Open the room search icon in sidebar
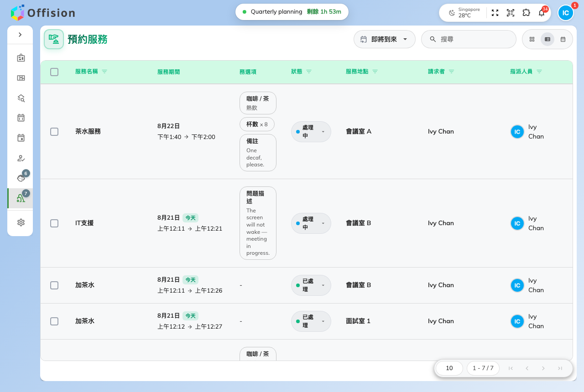Screen dimensions: 584x392 [21, 98]
